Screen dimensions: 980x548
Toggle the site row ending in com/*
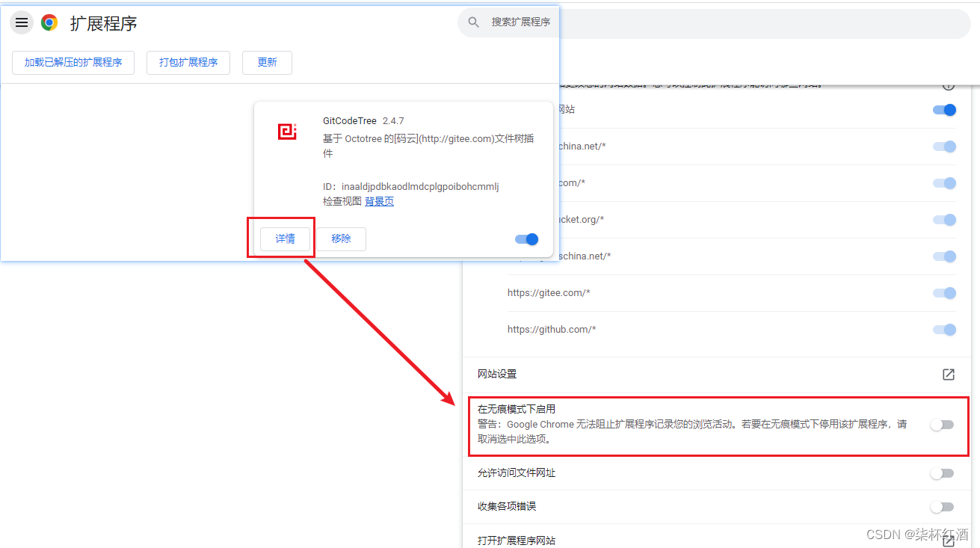945,183
